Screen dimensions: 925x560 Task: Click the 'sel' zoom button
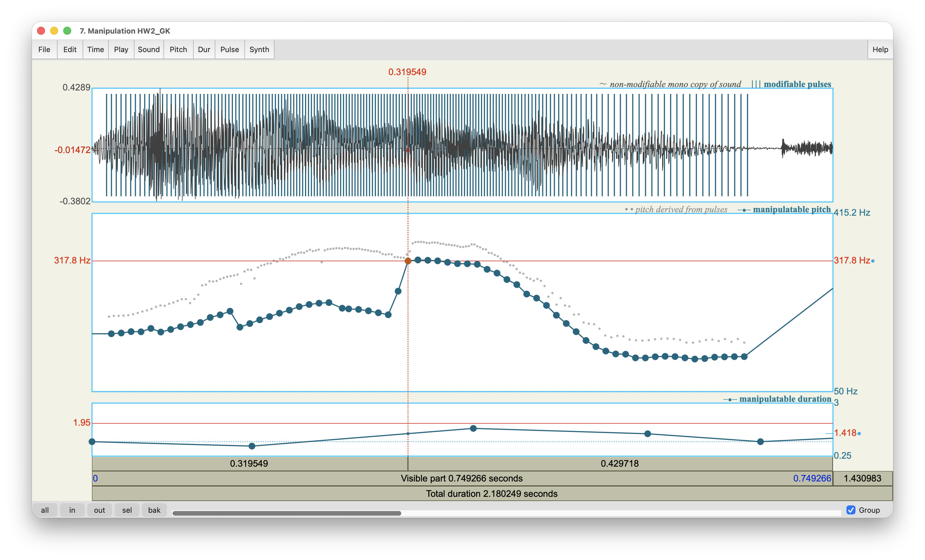pos(127,510)
